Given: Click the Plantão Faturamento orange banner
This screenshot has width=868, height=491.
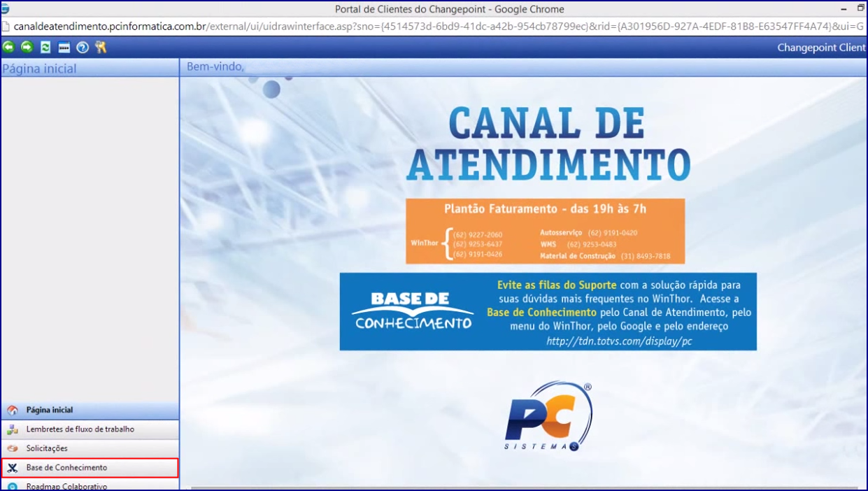Looking at the screenshot, I should coord(545,231).
